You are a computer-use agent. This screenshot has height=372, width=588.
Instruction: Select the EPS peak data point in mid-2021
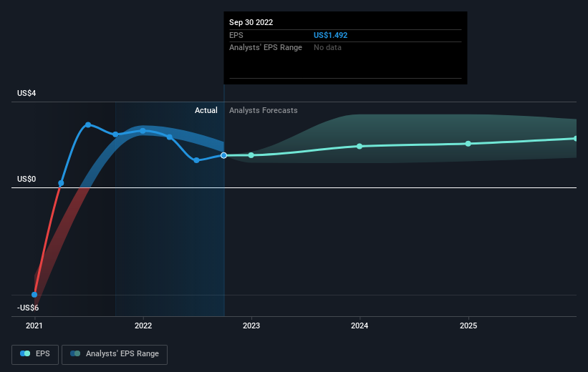tap(88, 124)
